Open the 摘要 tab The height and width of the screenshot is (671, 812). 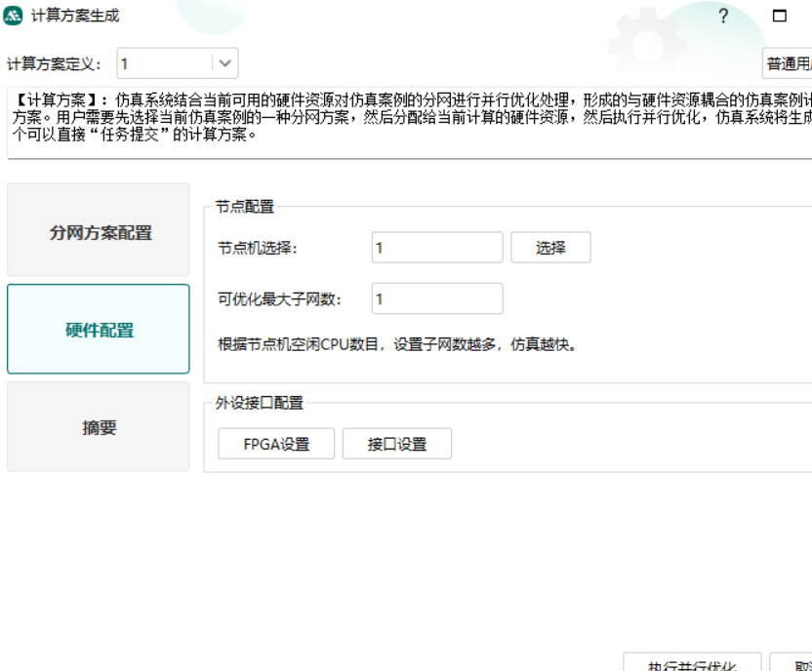99,427
